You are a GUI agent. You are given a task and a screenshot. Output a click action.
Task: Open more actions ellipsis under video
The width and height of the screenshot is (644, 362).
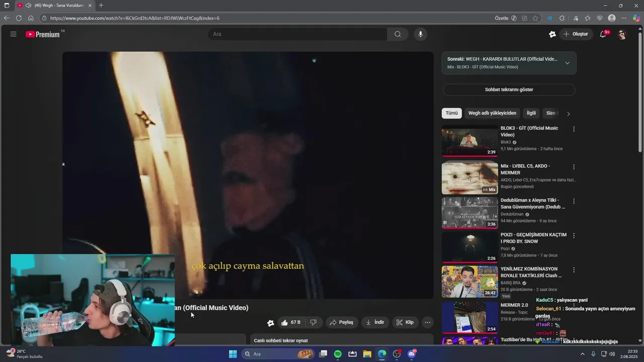point(427,322)
